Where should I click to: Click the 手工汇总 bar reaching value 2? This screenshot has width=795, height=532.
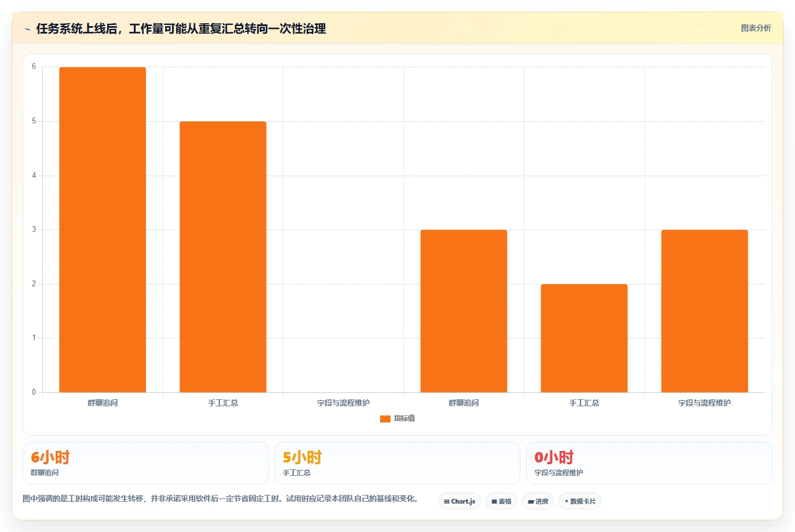point(584,338)
